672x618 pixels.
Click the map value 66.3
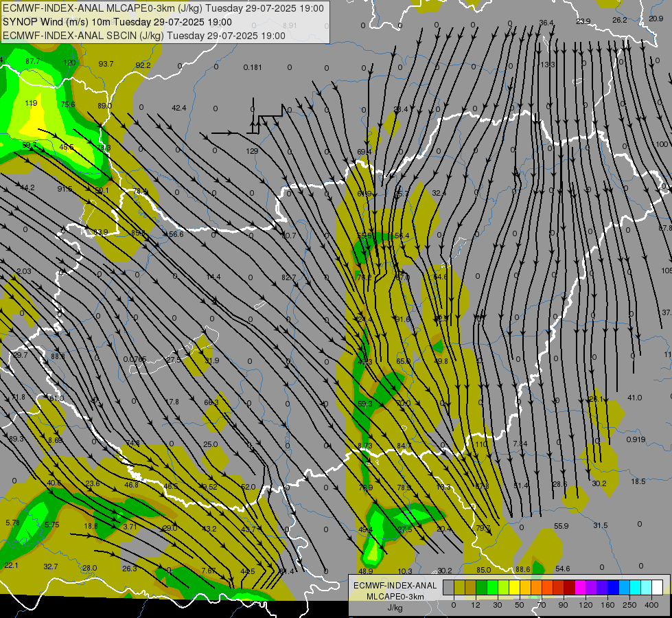click(x=211, y=402)
